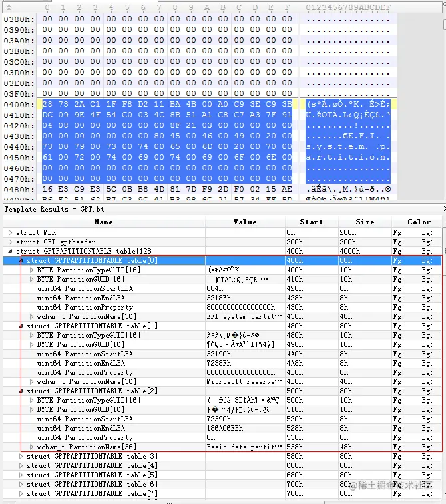Select the value 32190h in table[1]
446x504 pixels.
coord(218,354)
